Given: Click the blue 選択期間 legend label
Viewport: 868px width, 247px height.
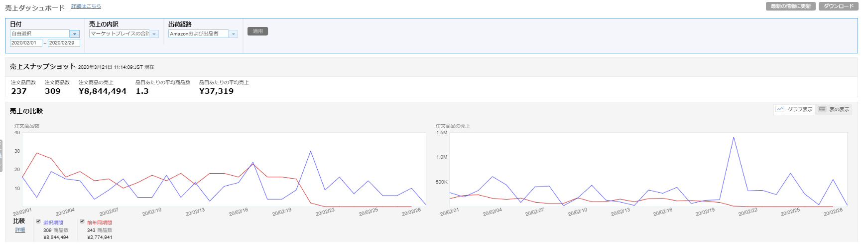Looking at the screenshot, I should (53, 223).
